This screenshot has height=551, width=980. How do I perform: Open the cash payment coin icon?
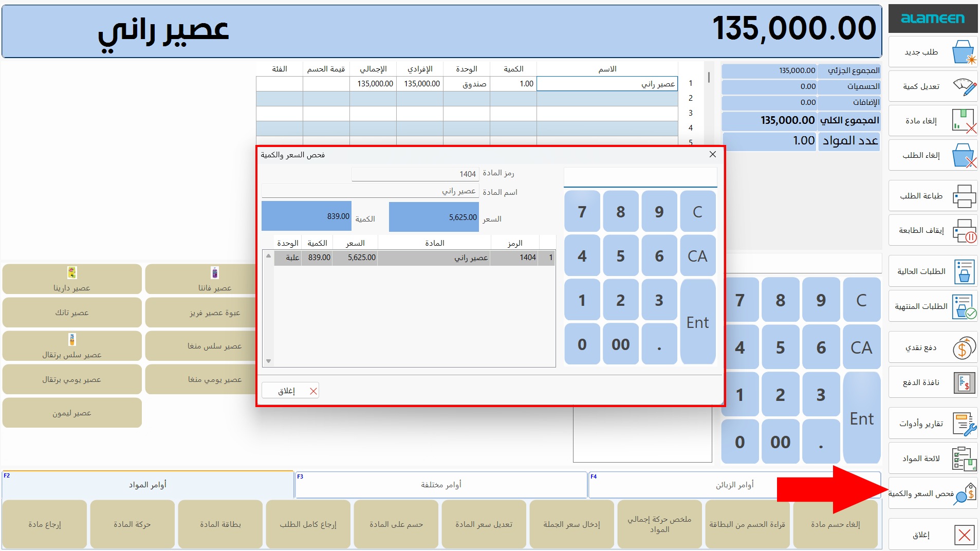pos(964,348)
